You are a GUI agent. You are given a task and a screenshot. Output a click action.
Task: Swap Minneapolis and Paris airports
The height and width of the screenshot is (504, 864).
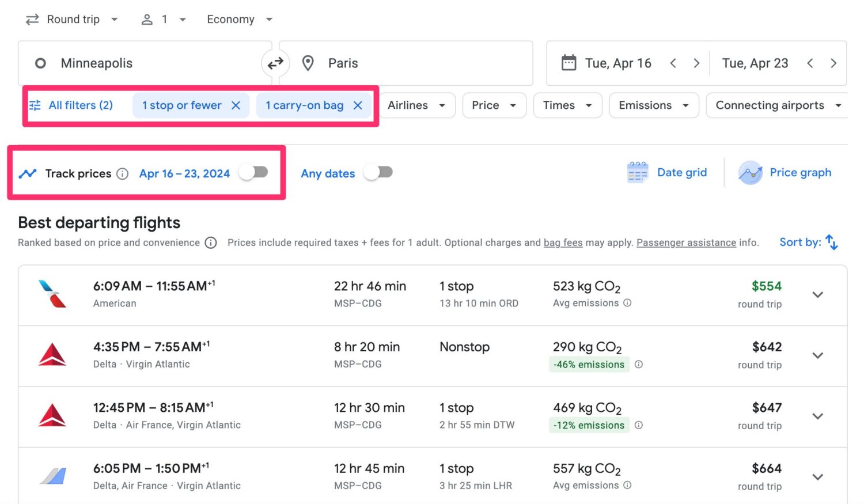coord(275,63)
